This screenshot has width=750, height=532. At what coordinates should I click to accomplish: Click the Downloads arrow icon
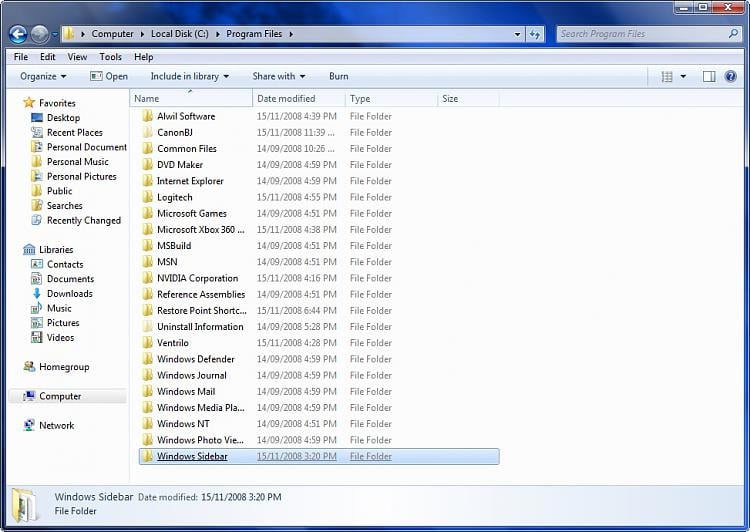37,294
